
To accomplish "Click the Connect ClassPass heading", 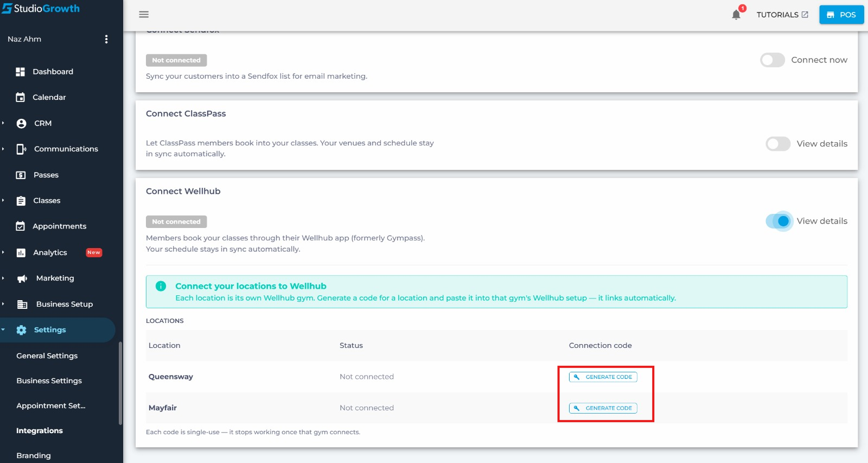I will (186, 113).
